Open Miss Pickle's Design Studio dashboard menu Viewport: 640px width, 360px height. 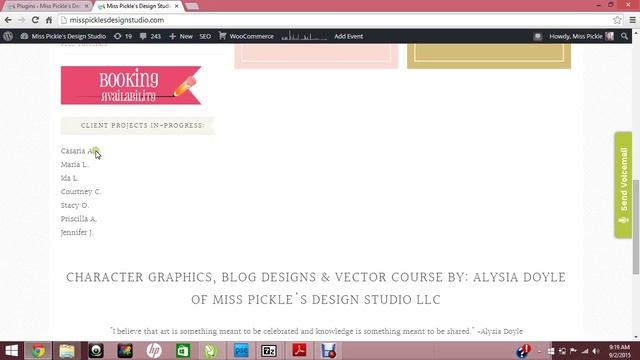tap(63, 36)
